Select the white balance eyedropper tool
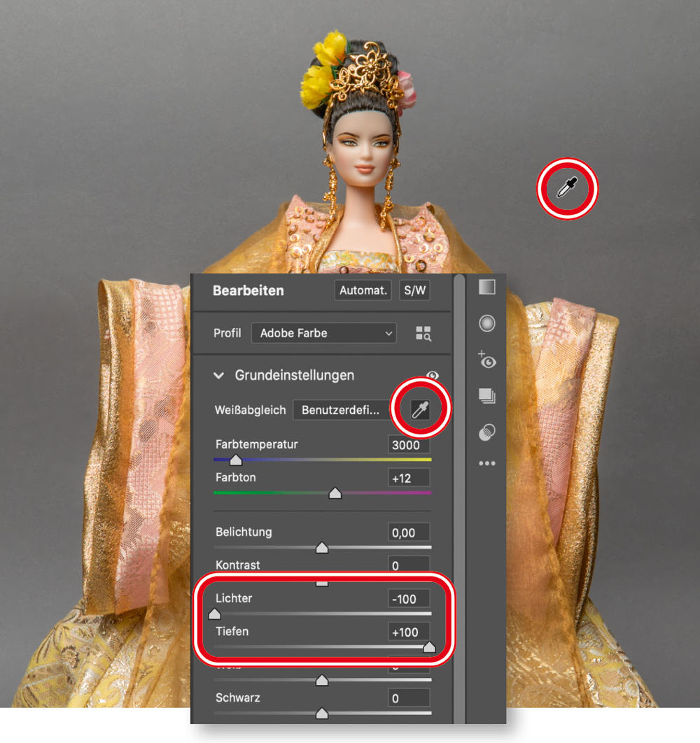 tap(420, 409)
